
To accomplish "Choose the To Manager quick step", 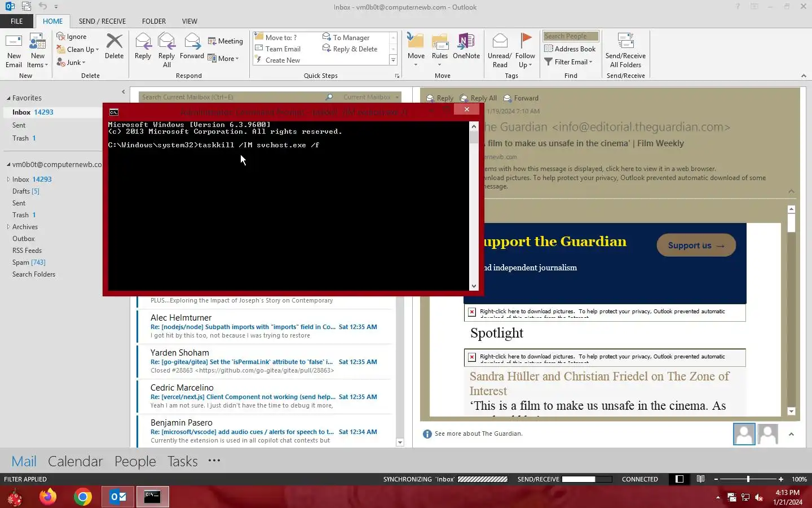I will click(x=346, y=38).
